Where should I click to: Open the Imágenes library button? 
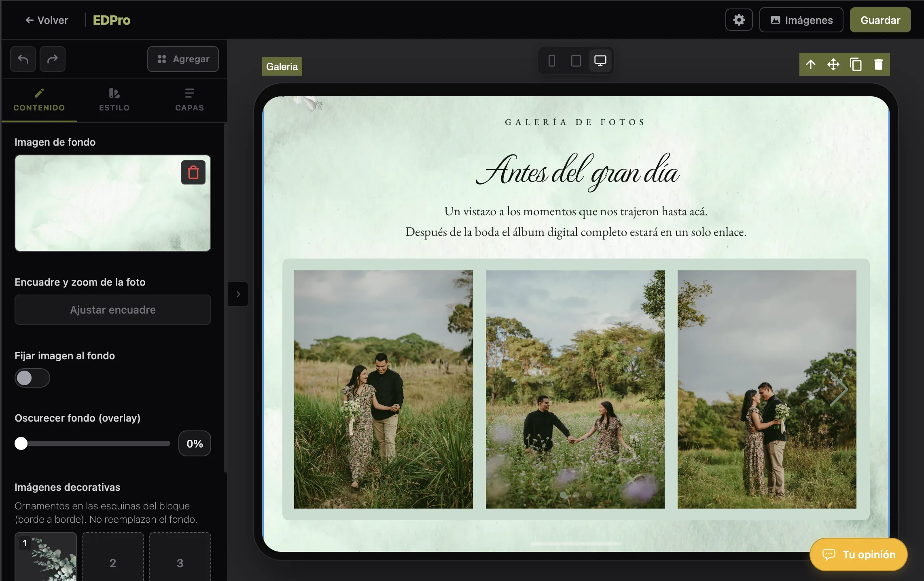[801, 20]
